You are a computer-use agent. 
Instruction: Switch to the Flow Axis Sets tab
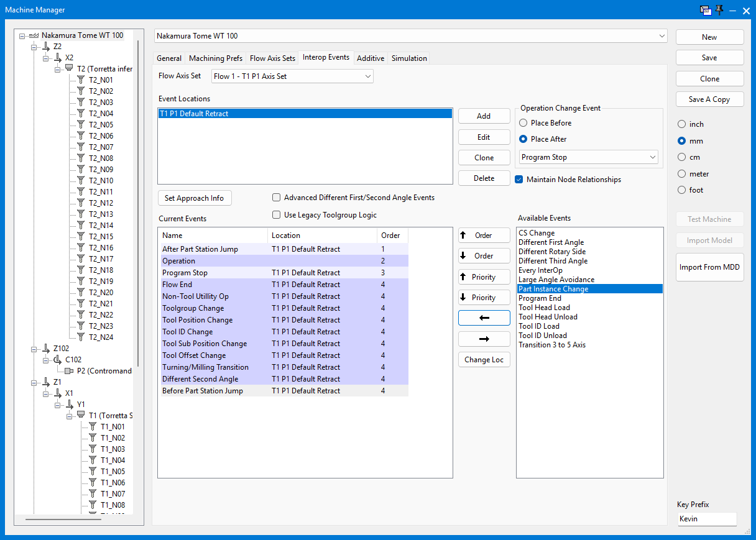(x=272, y=58)
